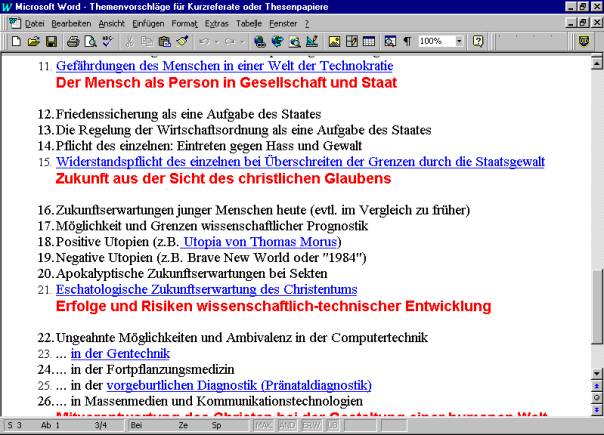Expand the Undo history dropdown arrow
Image resolution: width=604 pixels, height=435 pixels.
tap(216, 42)
